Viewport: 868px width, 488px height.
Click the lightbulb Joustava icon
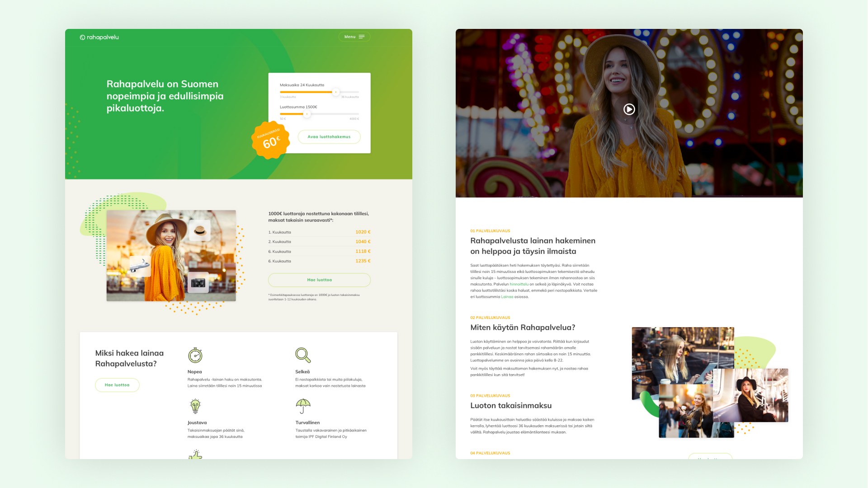[x=195, y=406]
